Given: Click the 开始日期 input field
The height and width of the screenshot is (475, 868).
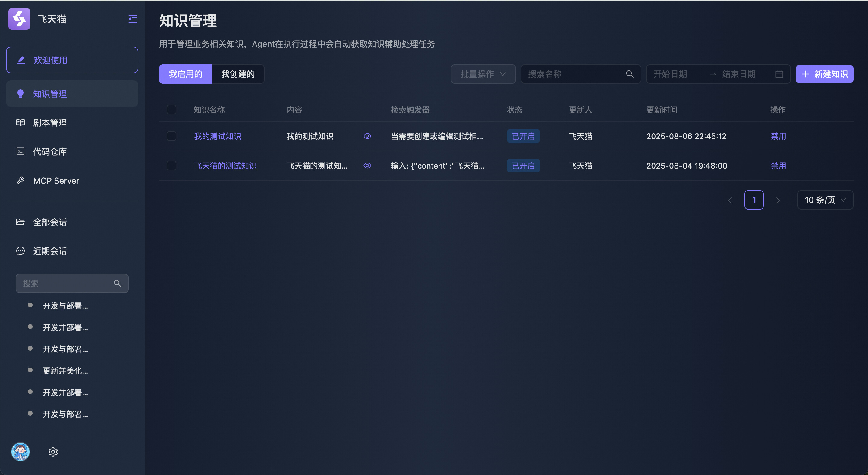Looking at the screenshot, I should (x=670, y=74).
